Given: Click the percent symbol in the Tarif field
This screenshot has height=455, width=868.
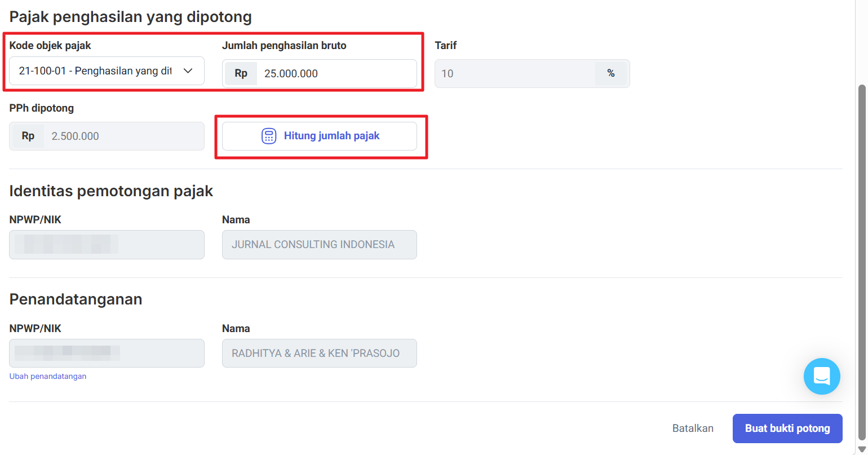Looking at the screenshot, I should point(610,74).
